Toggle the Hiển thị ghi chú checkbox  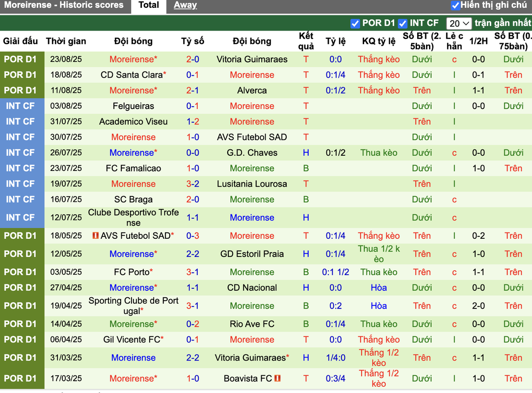click(x=455, y=5)
